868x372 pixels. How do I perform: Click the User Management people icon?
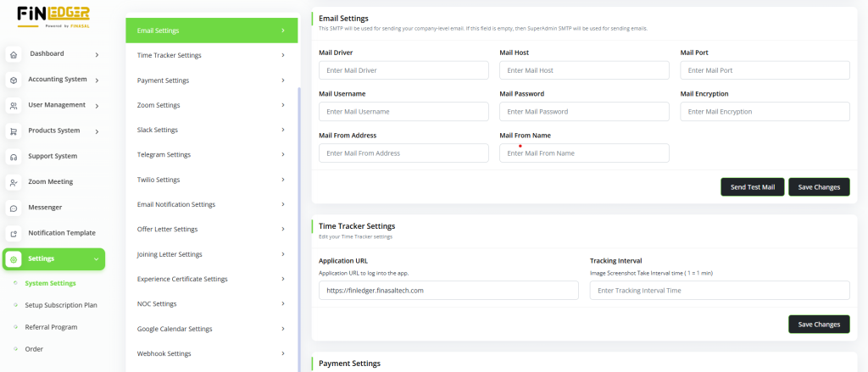[x=14, y=106]
